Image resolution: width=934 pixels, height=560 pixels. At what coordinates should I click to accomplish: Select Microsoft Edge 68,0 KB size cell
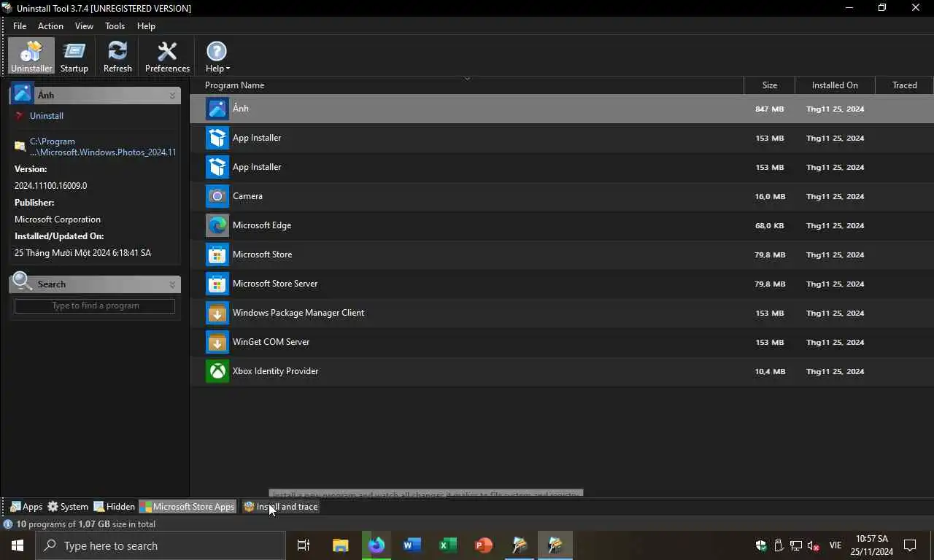coord(769,225)
